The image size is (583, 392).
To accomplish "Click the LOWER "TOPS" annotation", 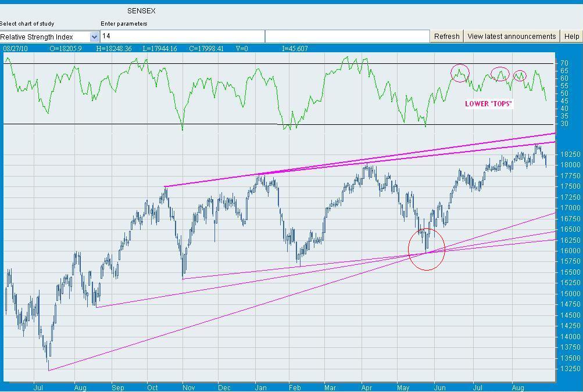I will tap(489, 104).
